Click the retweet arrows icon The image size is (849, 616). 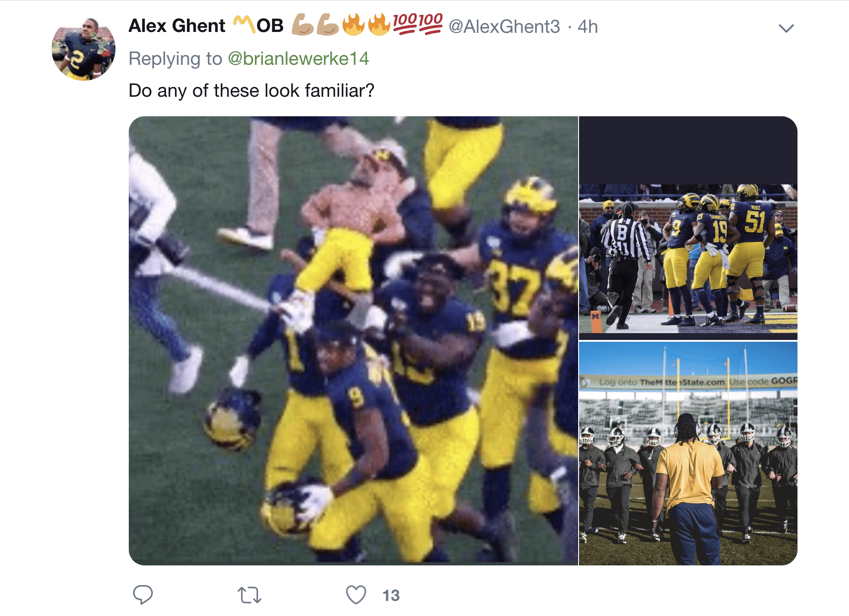tap(249, 595)
